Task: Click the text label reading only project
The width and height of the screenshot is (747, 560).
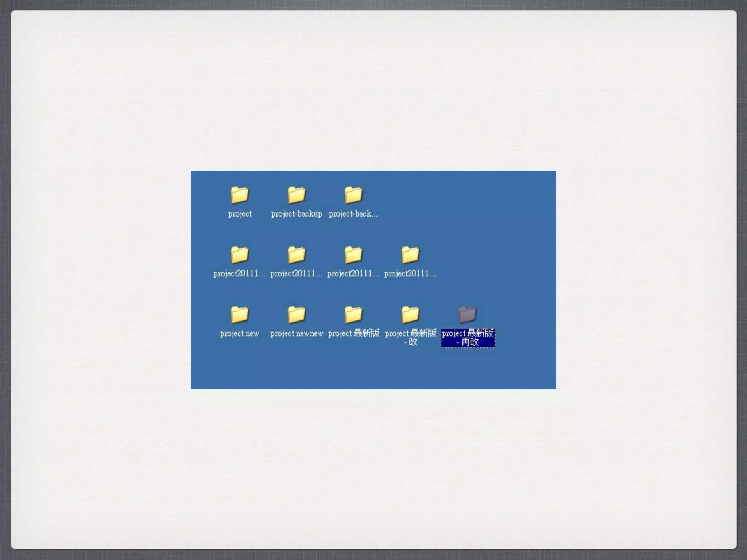Action: [x=240, y=214]
